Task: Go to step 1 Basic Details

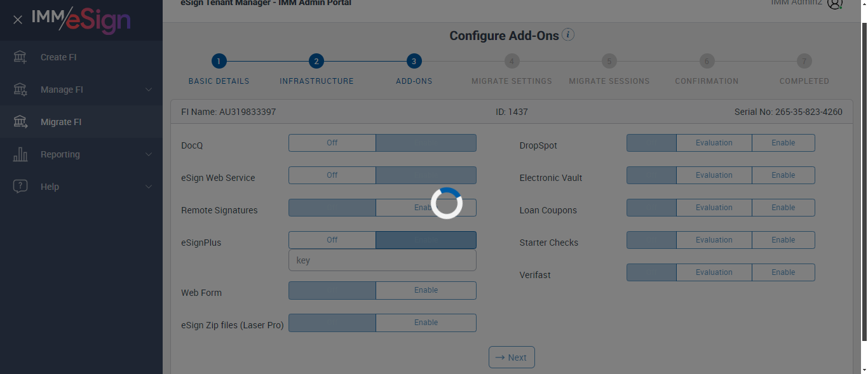Action: click(219, 62)
